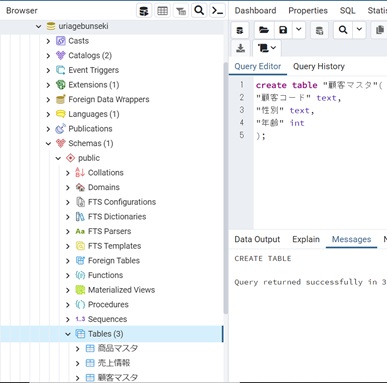
Task: Click the Copy icon in query toolbar
Action: (379, 30)
